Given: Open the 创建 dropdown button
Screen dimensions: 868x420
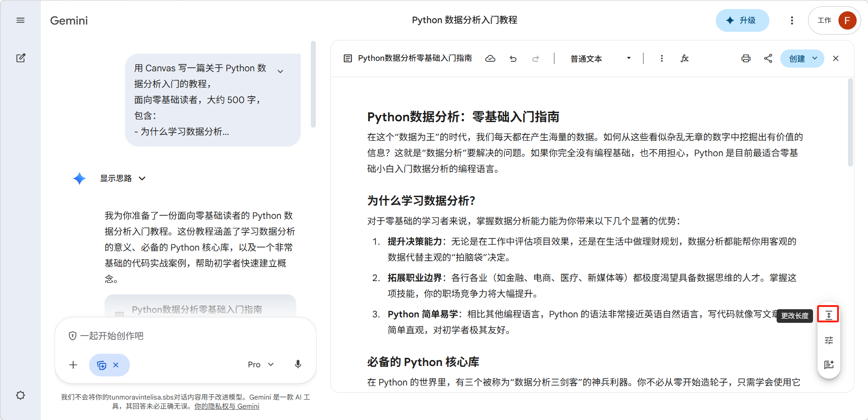Looking at the screenshot, I should tap(802, 59).
